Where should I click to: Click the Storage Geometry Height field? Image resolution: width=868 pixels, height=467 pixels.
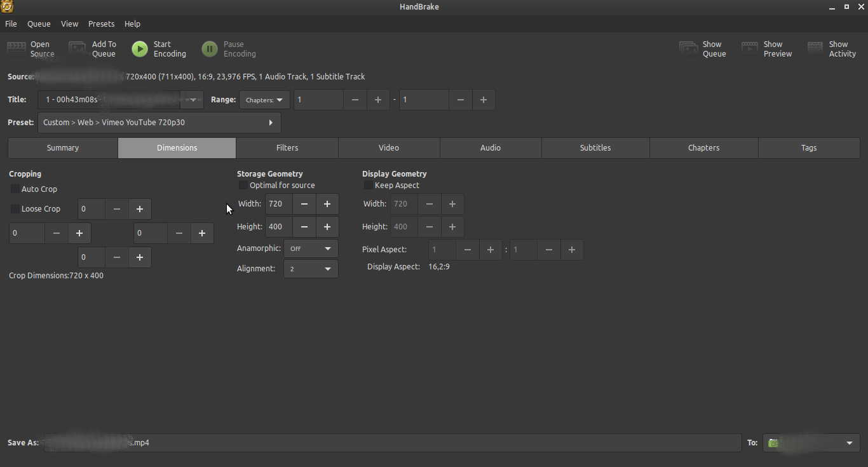pyautogui.click(x=278, y=227)
